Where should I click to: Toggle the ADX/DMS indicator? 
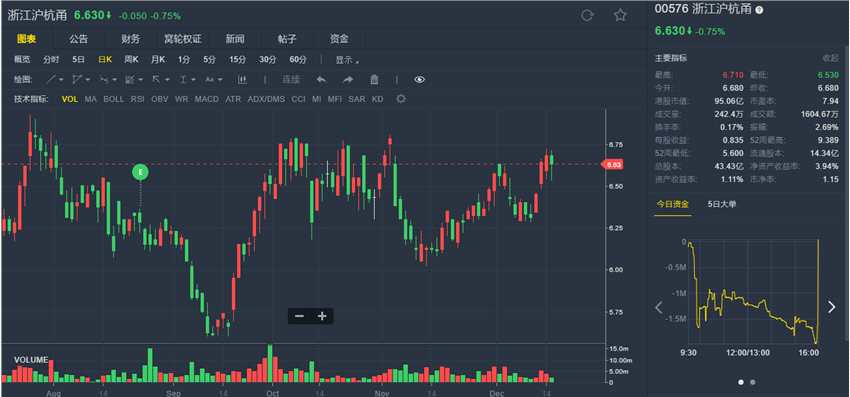click(x=266, y=99)
